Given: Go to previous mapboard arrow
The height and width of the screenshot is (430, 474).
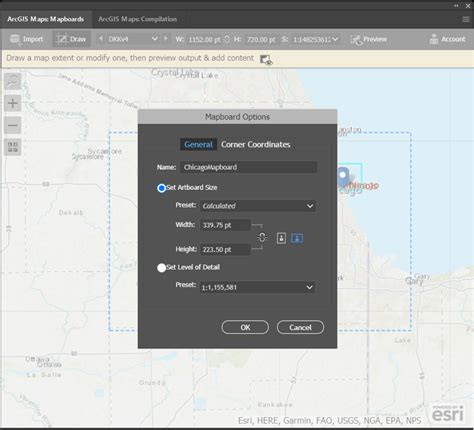Looking at the screenshot, I should 101,39.
